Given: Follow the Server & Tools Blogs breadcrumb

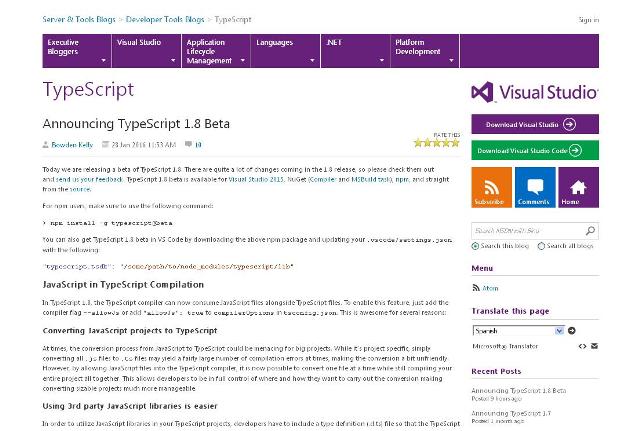Looking at the screenshot, I should point(79,19).
